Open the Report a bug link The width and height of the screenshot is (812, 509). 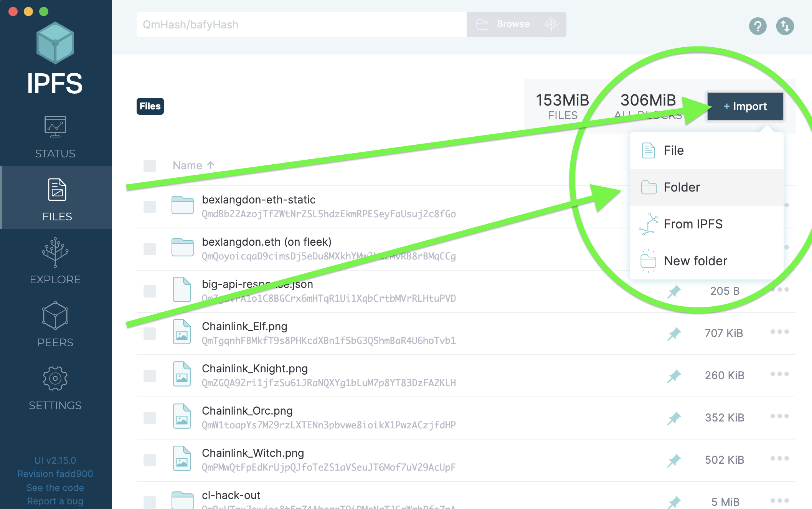coord(55,501)
